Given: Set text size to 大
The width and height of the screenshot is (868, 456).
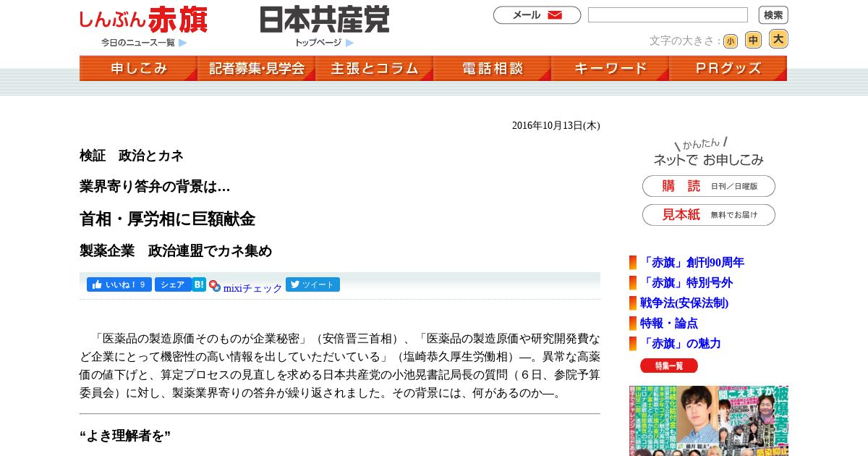Looking at the screenshot, I should (778, 39).
